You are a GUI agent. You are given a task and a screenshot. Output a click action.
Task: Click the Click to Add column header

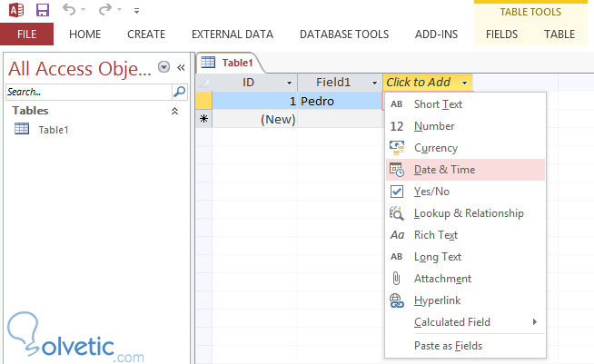point(427,83)
